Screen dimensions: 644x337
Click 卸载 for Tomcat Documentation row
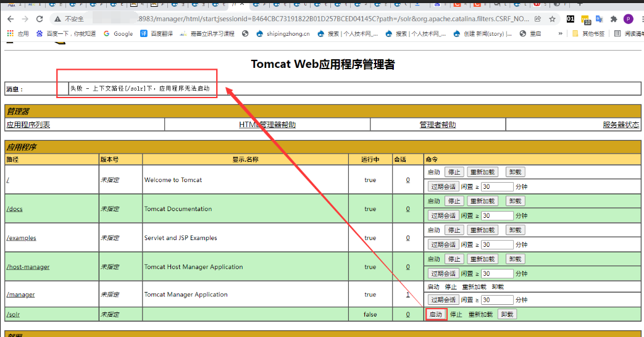[x=516, y=201]
